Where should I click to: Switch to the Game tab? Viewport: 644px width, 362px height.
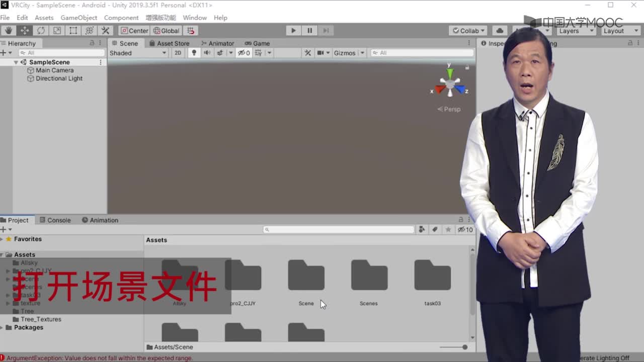point(257,43)
